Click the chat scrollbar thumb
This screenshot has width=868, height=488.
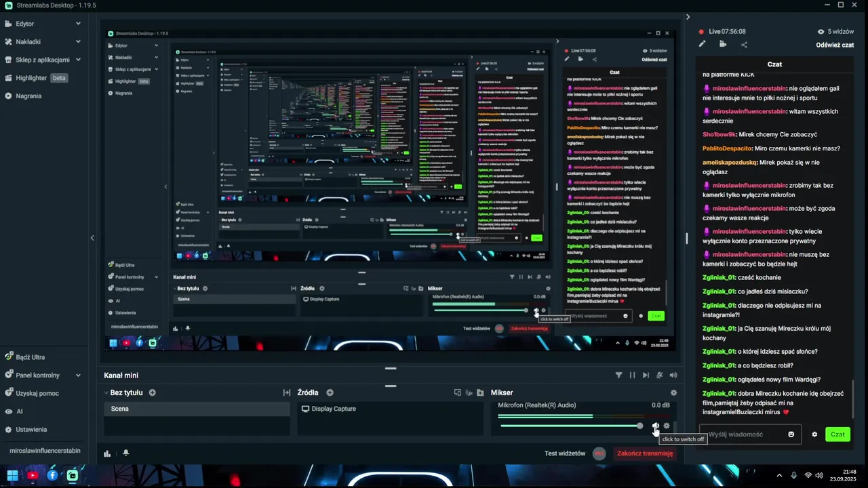point(853,400)
